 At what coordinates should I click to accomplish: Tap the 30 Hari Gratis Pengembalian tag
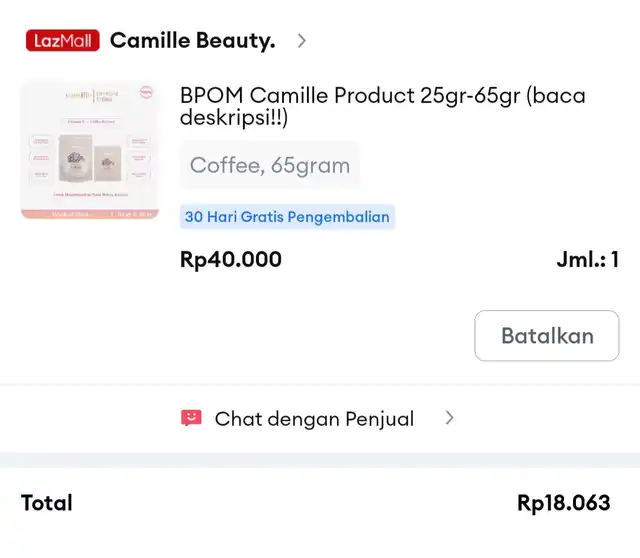tap(287, 217)
